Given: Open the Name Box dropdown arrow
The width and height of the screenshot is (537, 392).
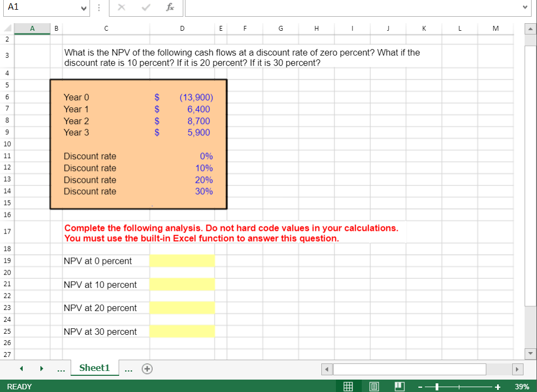Looking at the screenshot, I should click(82, 8).
